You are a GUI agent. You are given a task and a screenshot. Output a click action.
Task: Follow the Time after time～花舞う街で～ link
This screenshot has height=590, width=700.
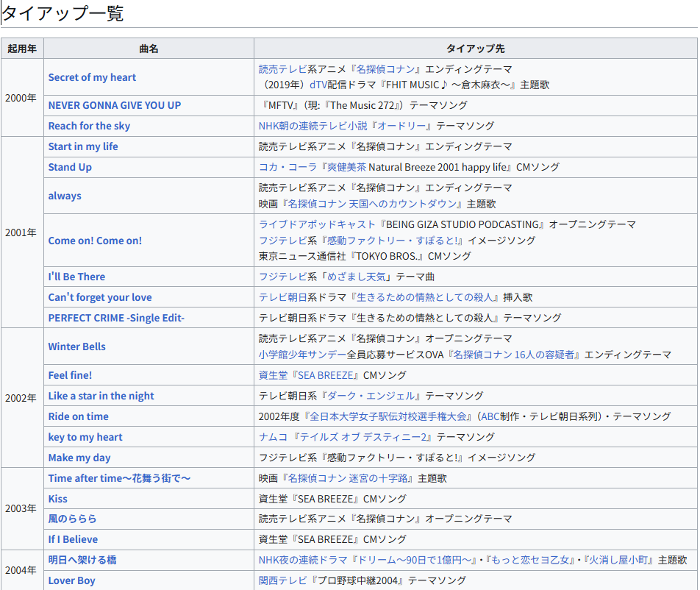pos(119,478)
